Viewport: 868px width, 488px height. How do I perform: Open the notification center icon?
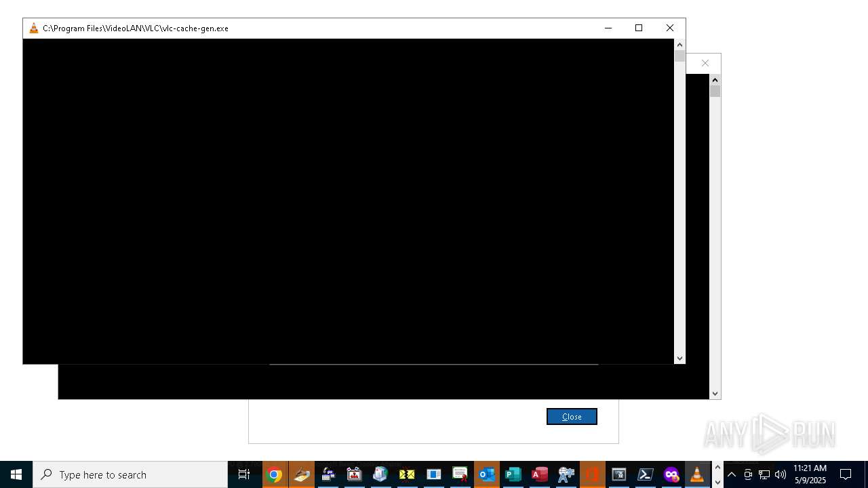pyautogui.click(x=846, y=474)
